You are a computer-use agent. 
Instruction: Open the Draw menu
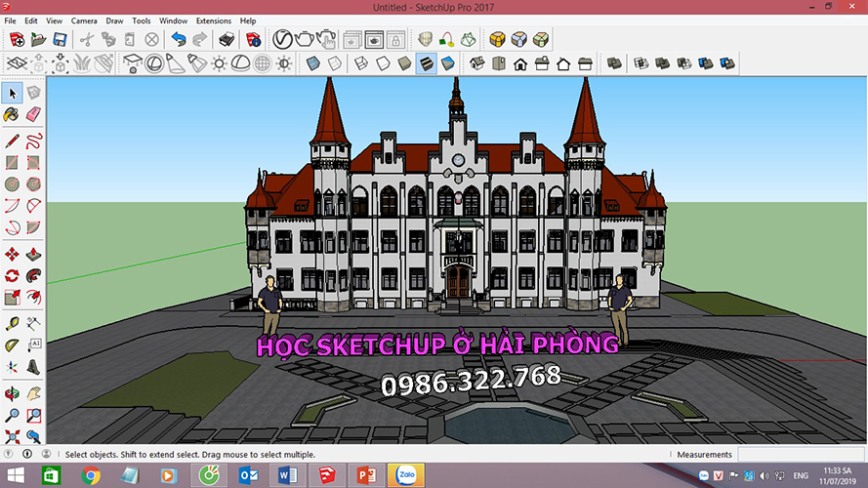point(114,20)
